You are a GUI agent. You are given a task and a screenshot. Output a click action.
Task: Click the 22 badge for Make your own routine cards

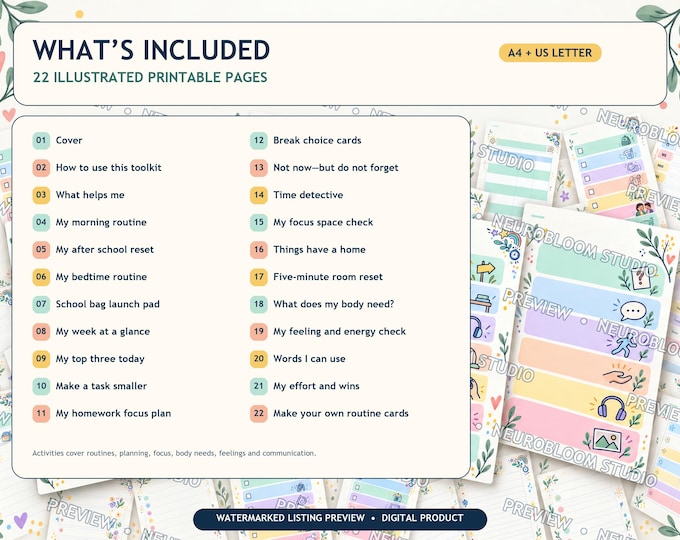pyautogui.click(x=259, y=414)
